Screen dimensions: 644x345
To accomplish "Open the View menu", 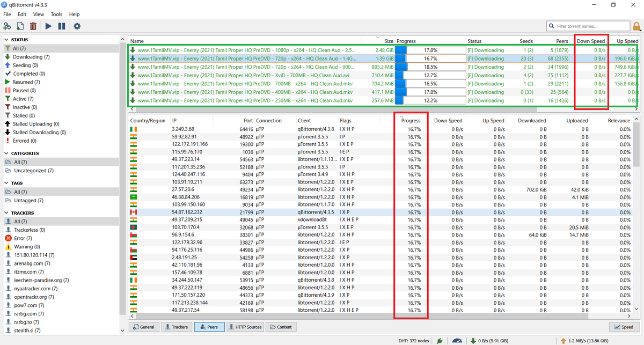I will pos(39,14).
